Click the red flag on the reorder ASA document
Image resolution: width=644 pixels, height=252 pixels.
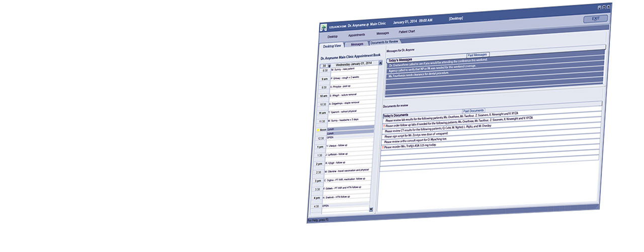pos(383,148)
